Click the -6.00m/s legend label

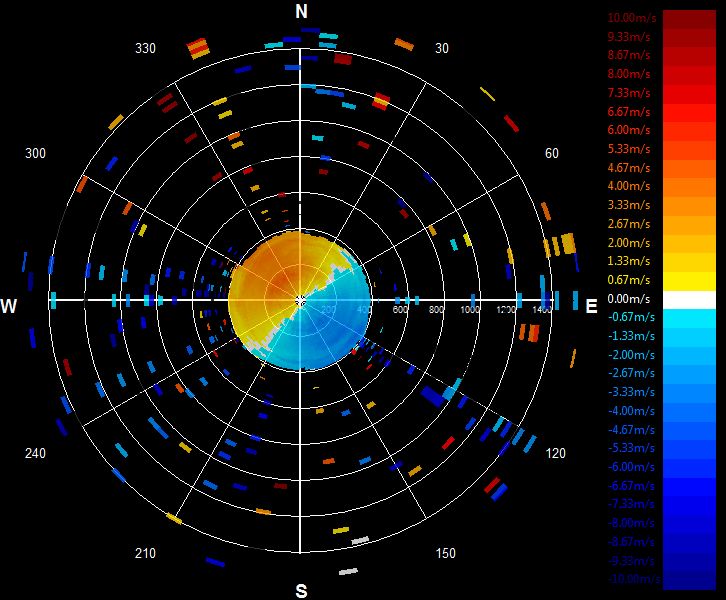(631, 467)
